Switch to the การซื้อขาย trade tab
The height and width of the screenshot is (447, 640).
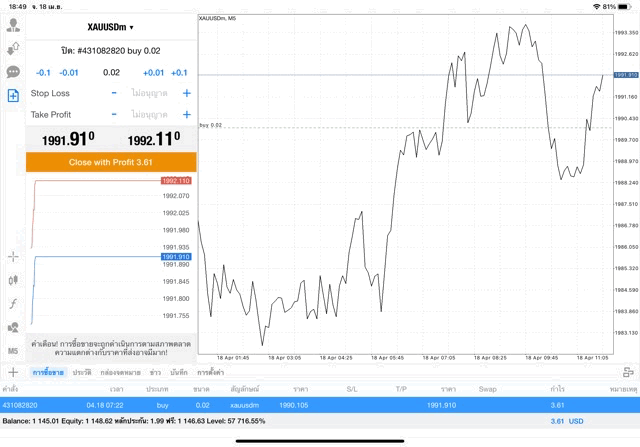point(48,372)
